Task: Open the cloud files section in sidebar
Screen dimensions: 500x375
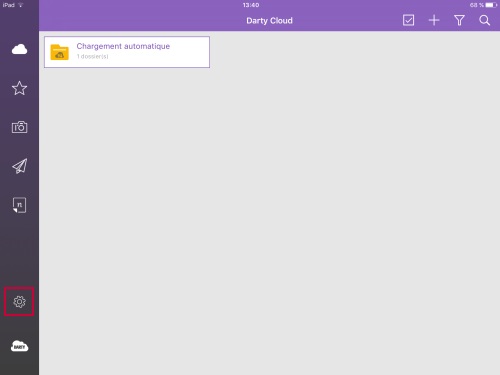Action: click(x=19, y=49)
